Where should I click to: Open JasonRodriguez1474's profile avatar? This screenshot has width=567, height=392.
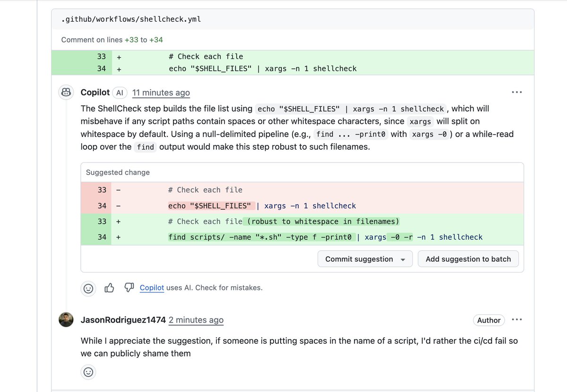point(66,320)
